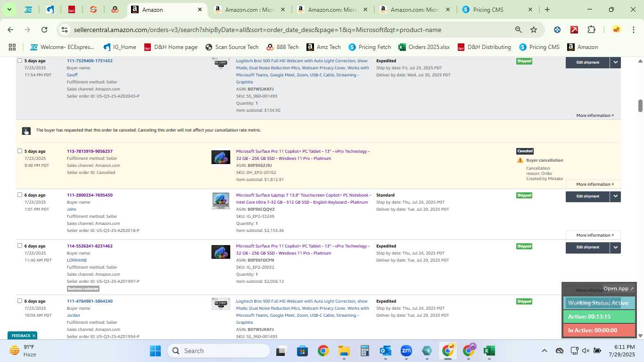644x362 pixels.
Task: Expand dropdown beside John's Edit shipment
Action: pyautogui.click(x=615, y=197)
